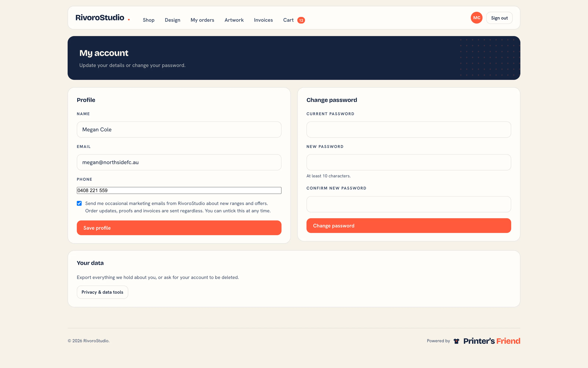
Task: Click the Printer's Friend shirt logo icon
Action: [x=456, y=341]
